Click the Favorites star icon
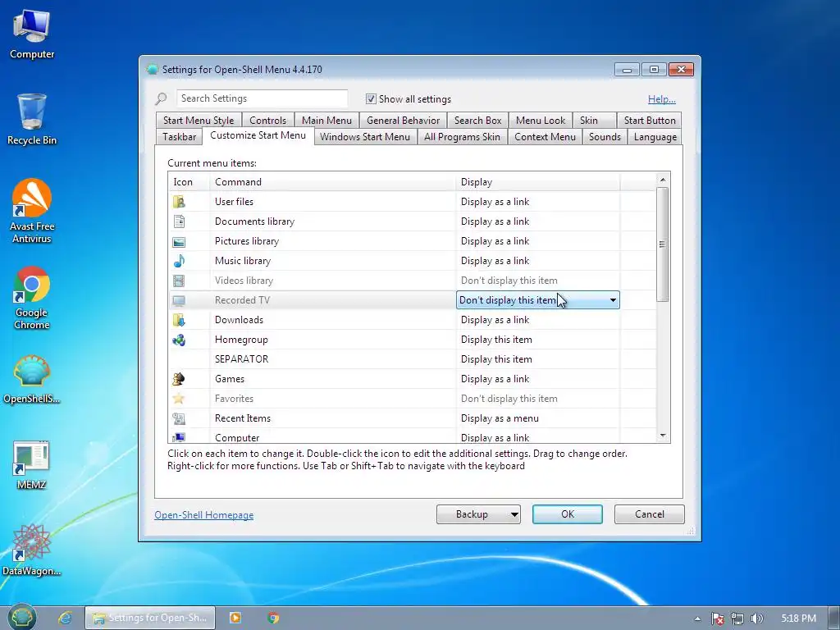Image resolution: width=840 pixels, height=630 pixels. [x=179, y=399]
